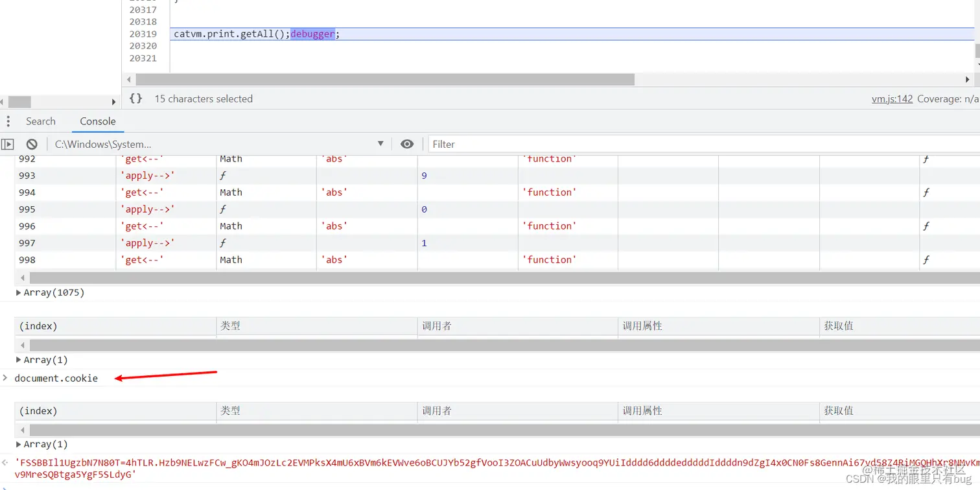Click the file navigator scrollbar right arrow
Image resolution: width=980 pixels, height=490 pixels.
[x=113, y=102]
